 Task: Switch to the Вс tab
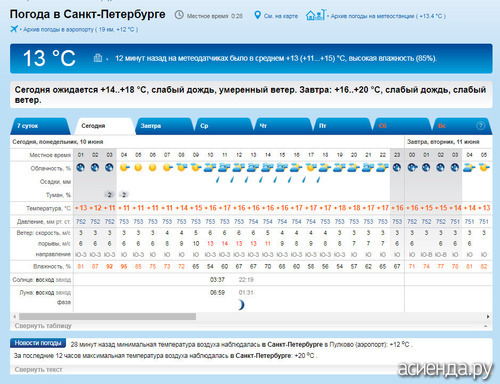coord(463,126)
